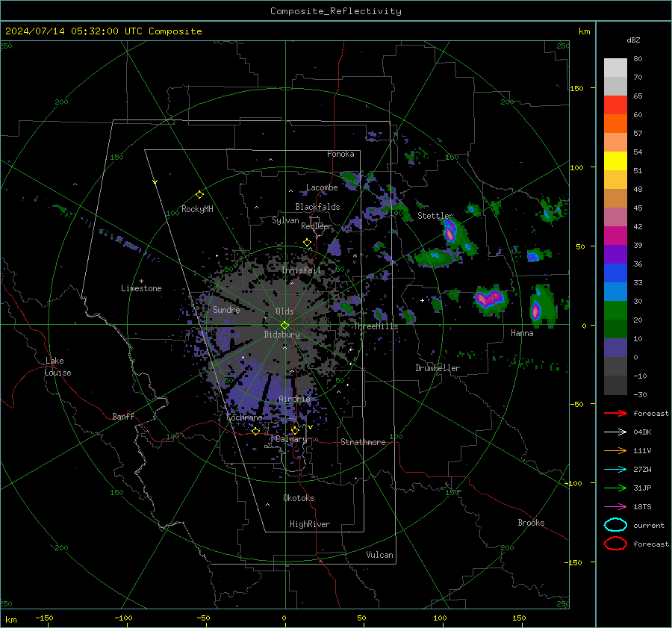Click the Lacombe label
Screen dimensions: 672x628
(x=322, y=187)
